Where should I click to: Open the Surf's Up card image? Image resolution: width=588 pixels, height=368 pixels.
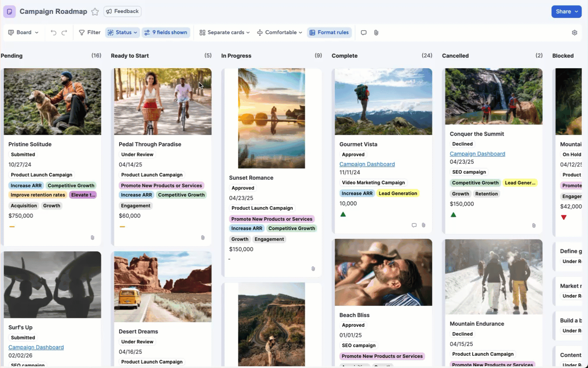(x=53, y=285)
